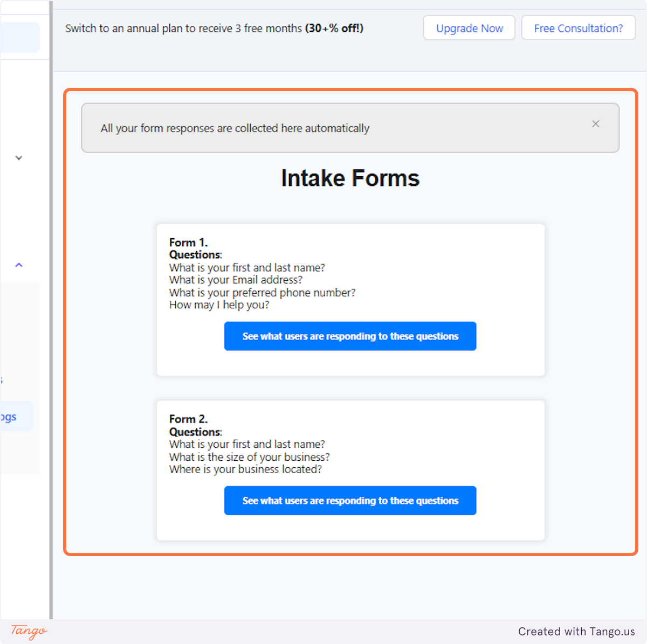Open the Created with Tango.us link
Image resolution: width=647 pixels, height=644 pixels.
pyautogui.click(x=577, y=632)
